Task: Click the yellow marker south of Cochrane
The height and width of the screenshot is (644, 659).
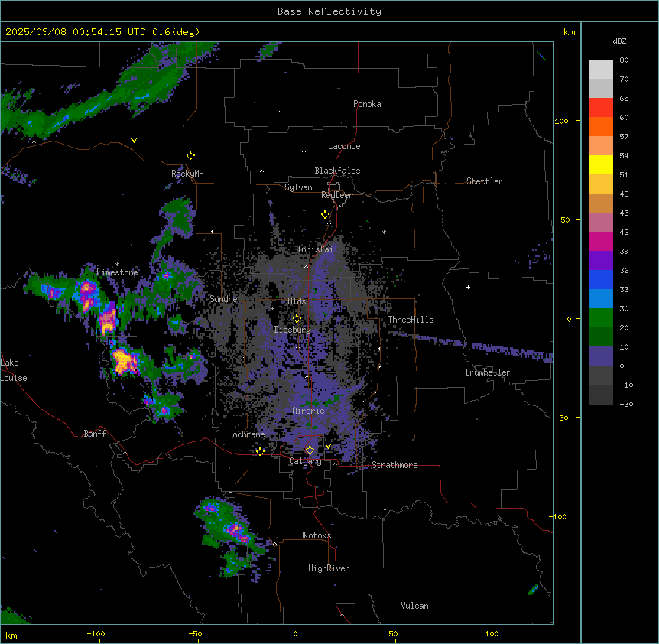Action: coord(260,451)
